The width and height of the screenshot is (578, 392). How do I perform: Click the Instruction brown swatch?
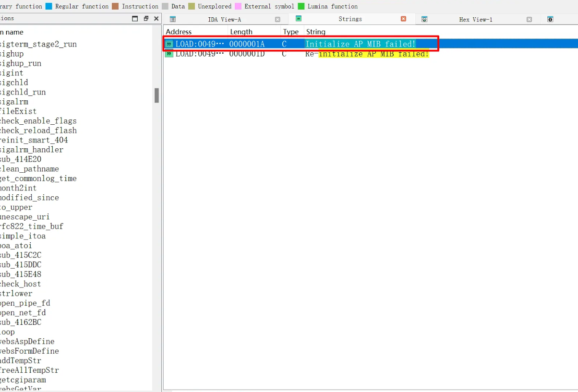point(115,6)
